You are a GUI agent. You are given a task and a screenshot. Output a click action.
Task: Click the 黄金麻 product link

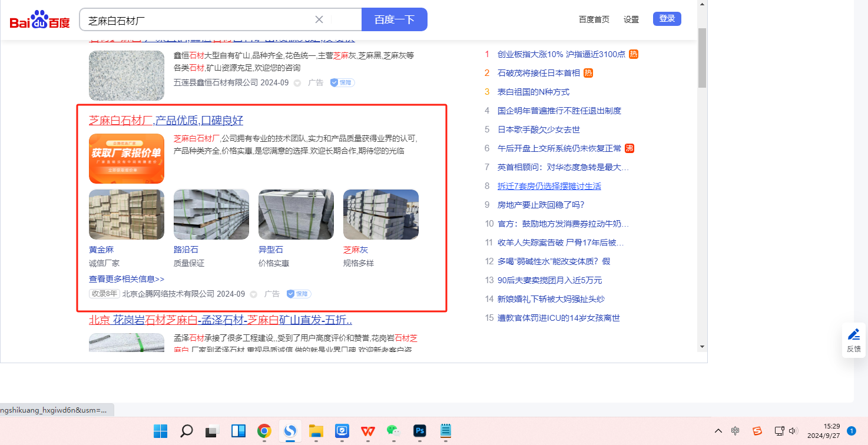click(101, 250)
